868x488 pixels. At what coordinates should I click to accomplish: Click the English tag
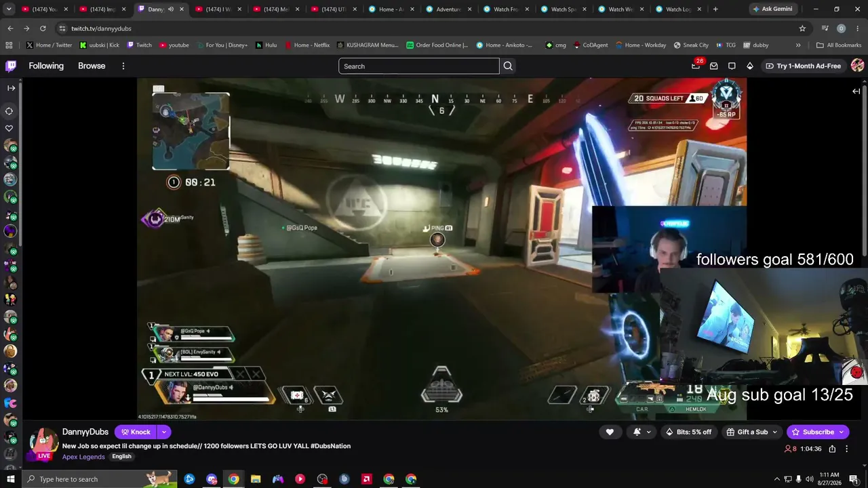click(x=121, y=456)
